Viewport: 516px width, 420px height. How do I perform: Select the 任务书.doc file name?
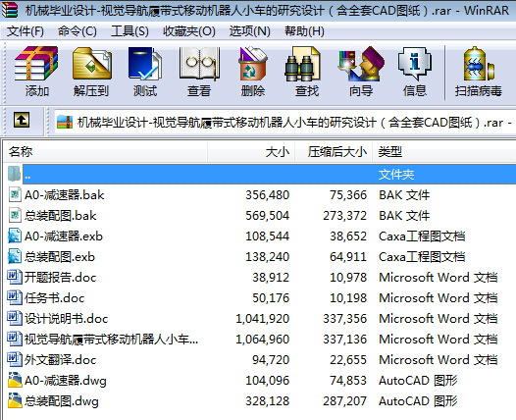[54, 298]
